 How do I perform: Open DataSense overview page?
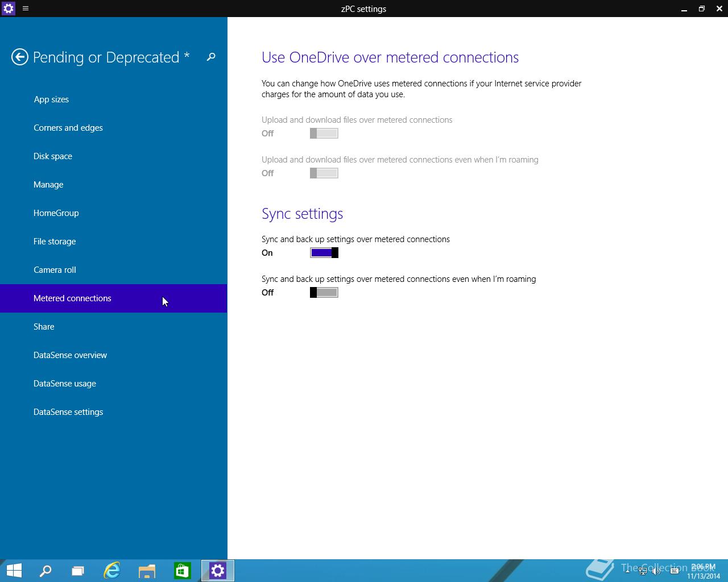[114, 355]
